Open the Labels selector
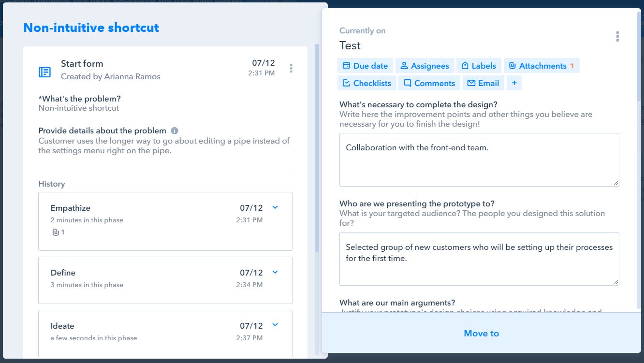644x363 pixels. (x=479, y=66)
